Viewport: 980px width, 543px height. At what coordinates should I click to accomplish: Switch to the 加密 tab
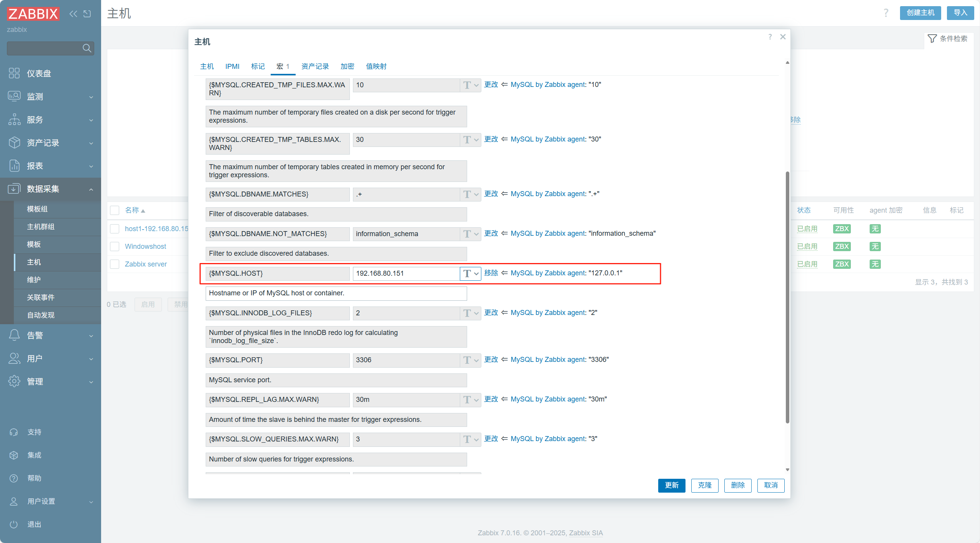[348, 66]
